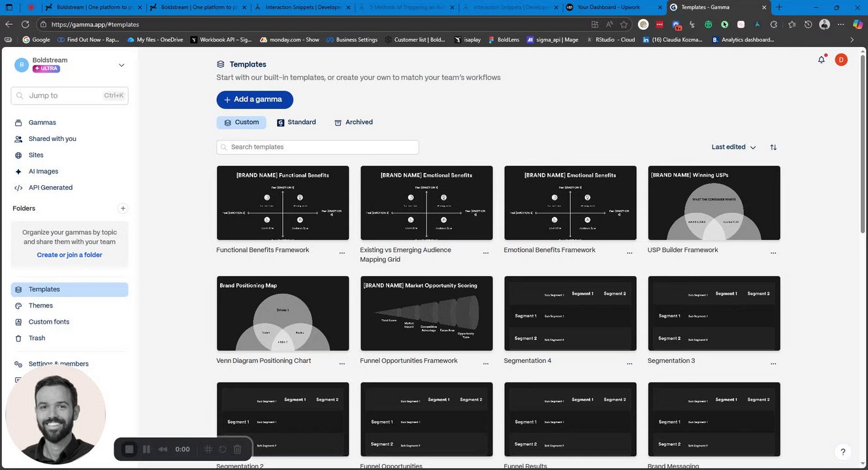Click Create or join a folder link
This screenshot has height=470, width=868.
point(70,255)
